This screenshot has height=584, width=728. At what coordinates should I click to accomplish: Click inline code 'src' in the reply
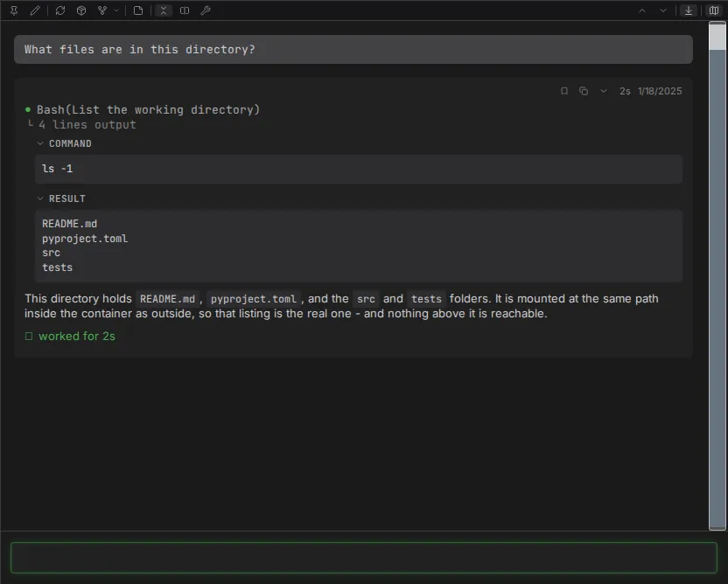(x=366, y=299)
